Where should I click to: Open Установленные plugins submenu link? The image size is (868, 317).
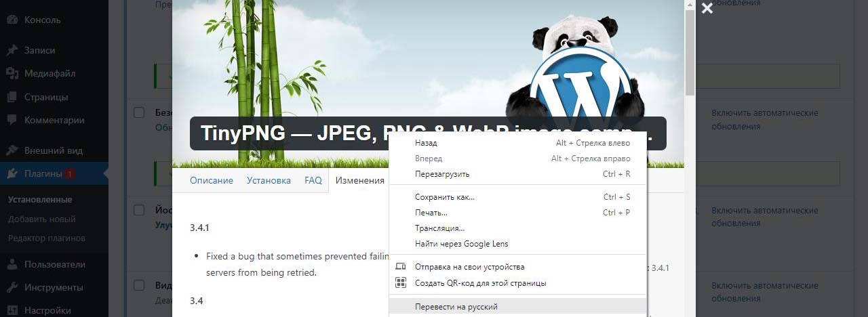pos(40,200)
